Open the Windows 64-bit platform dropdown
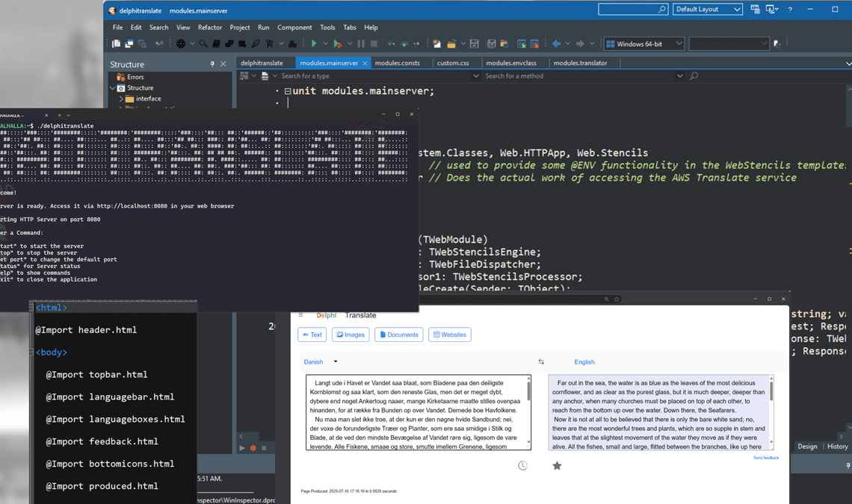 [x=644, y=44]
